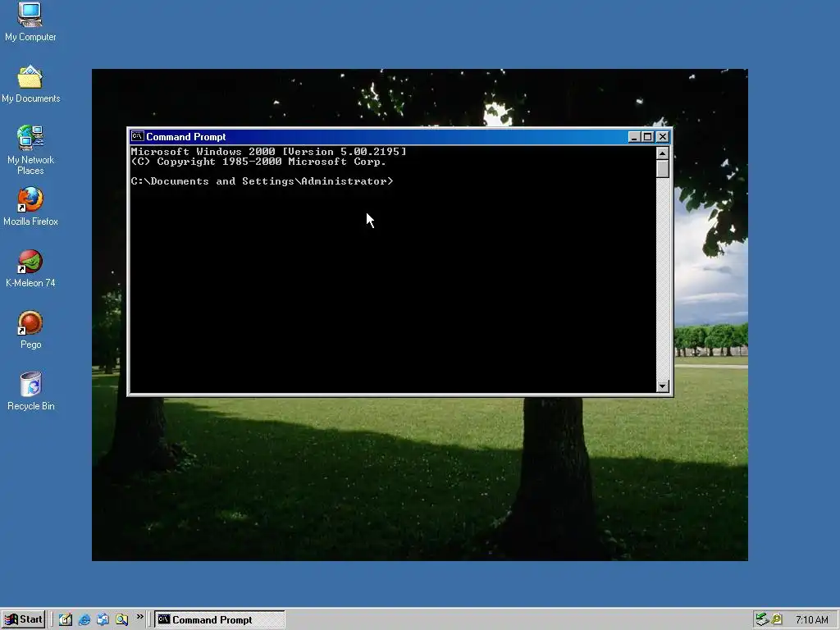This screenshot has width=840, height=630.
Task: Click the C:\Documents and Settings\Administrator> prompt line
Action: pos(262,181)
